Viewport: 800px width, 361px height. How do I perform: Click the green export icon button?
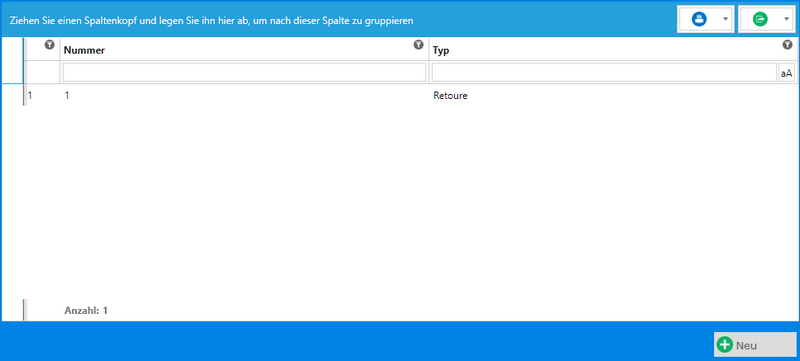click(760, 19)
